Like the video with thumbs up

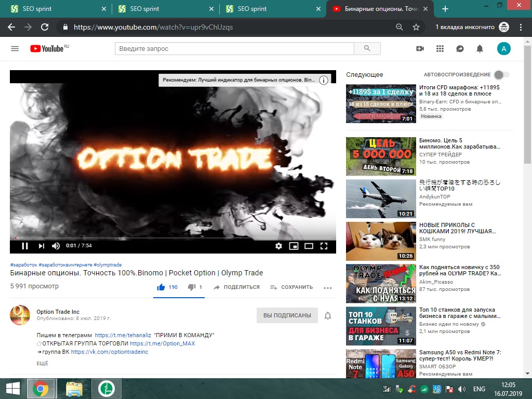click(x=167, y=287)
